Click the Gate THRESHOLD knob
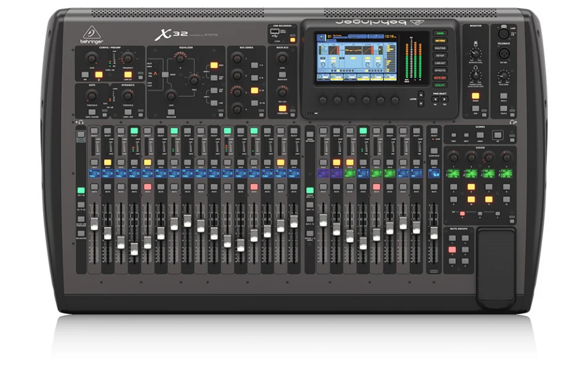Viewport: 588px width, 368px height. [x=92, y=96]
